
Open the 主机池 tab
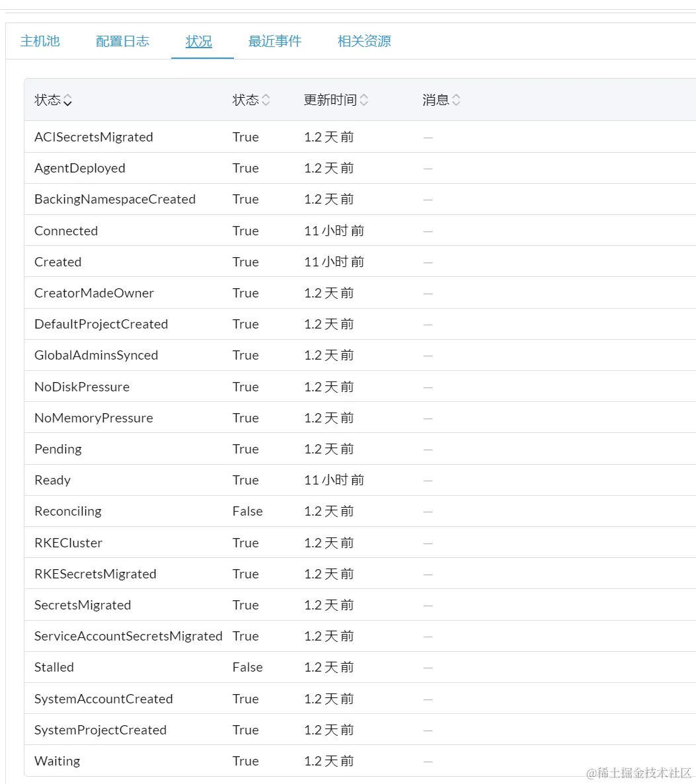pos(40,41)
